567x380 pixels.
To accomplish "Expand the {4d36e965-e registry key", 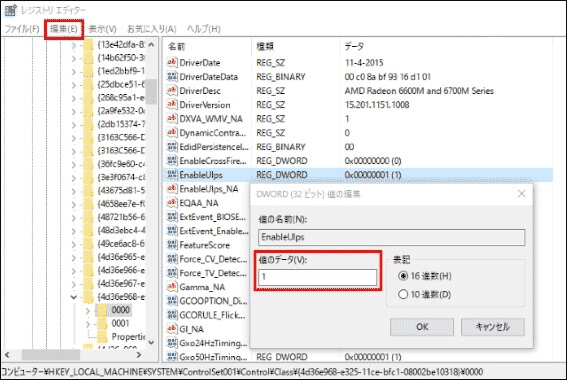I will click(x=74, y=258).
